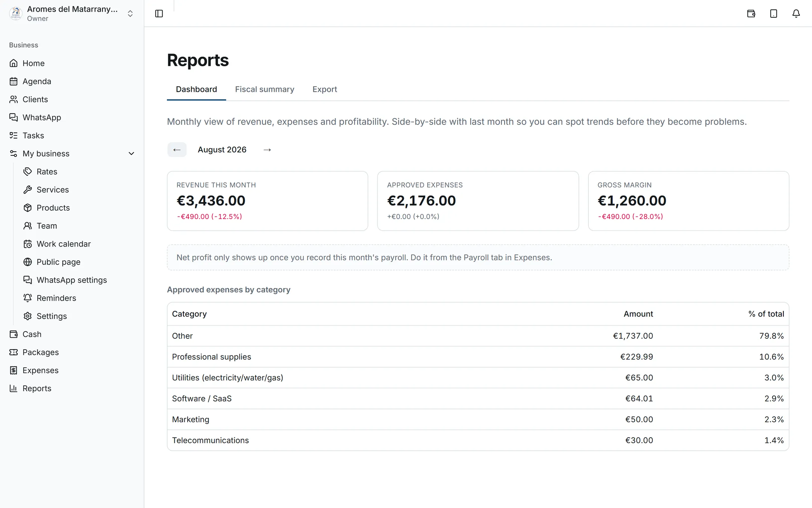The image size is (812, 508).
Task: Click the 'Software / SaaS' row
Action: click(x=478, y=398)
